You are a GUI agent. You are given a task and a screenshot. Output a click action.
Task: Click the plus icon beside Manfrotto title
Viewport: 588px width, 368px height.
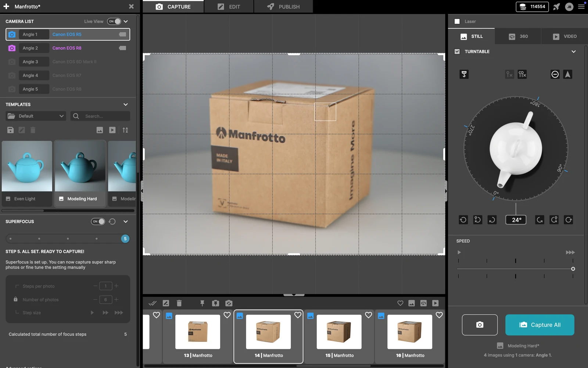click(x=6, y=6)
